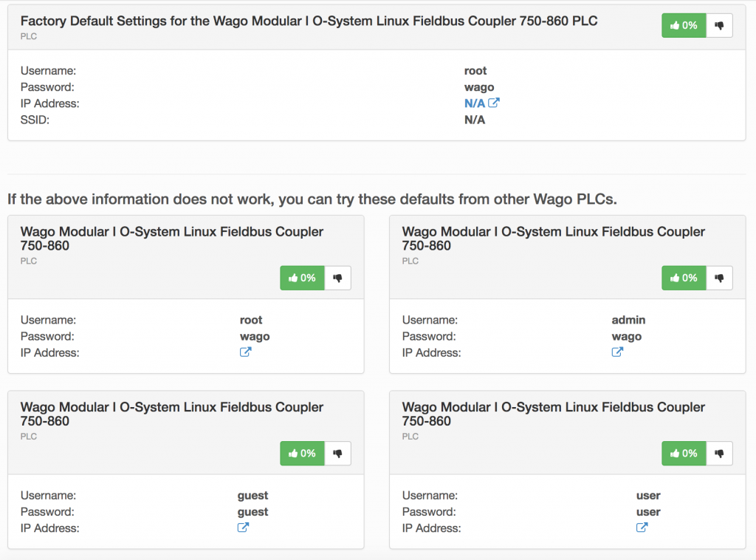Open external IP link in guest card
756x560 pixels.
click(243, 527)
